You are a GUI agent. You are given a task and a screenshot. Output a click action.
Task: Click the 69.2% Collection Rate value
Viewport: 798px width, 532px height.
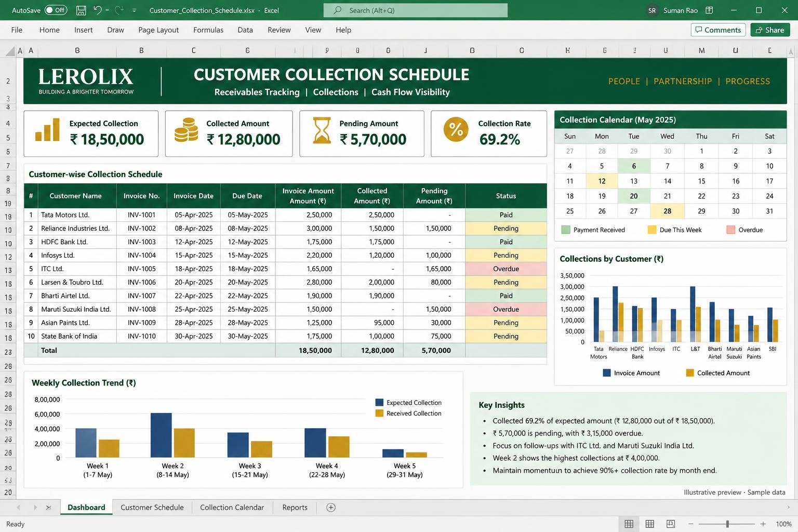pos(500,139)
